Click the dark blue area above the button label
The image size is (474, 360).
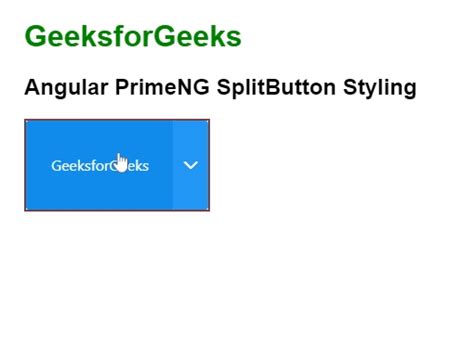(x=99, y=139)
